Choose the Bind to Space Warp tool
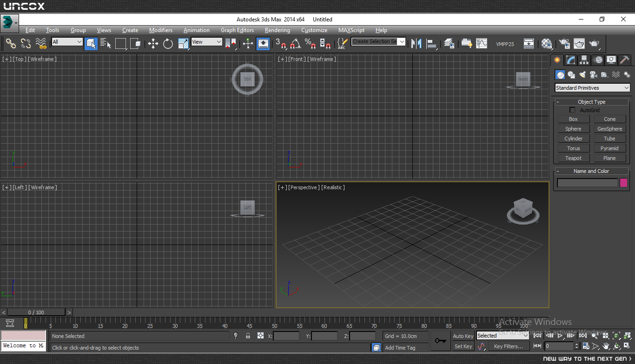 pyautogui.click(x=41, y=43)
